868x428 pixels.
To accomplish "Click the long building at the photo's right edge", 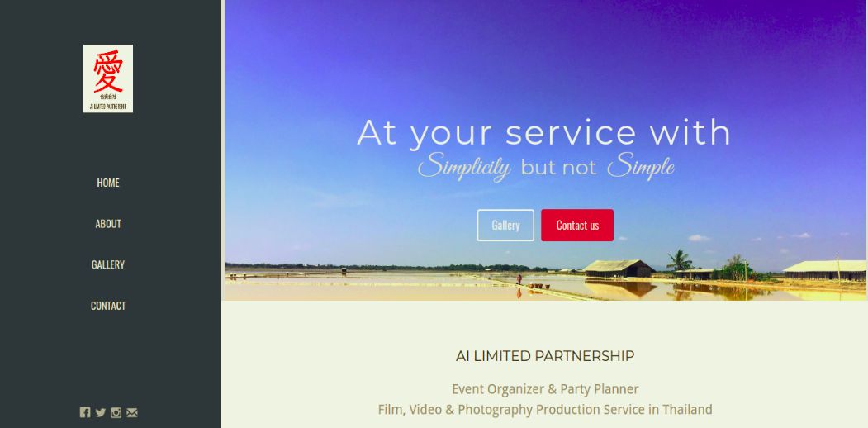I will [x=825, y=270].
